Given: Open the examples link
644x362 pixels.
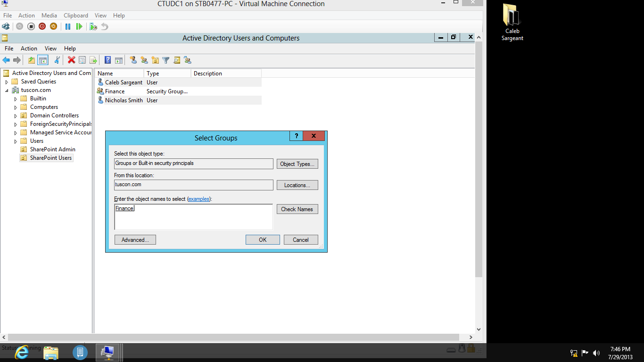Looking at the screenshot, I should pos(199,199).
